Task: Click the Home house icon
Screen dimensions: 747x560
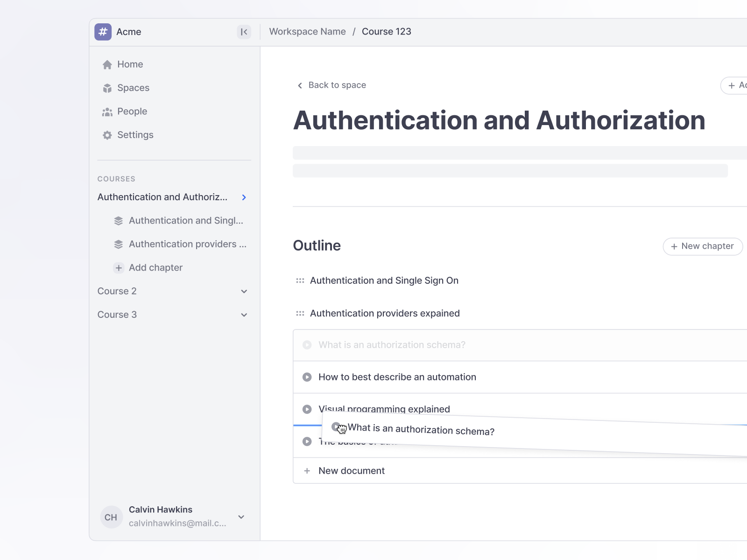Action: 107,65
